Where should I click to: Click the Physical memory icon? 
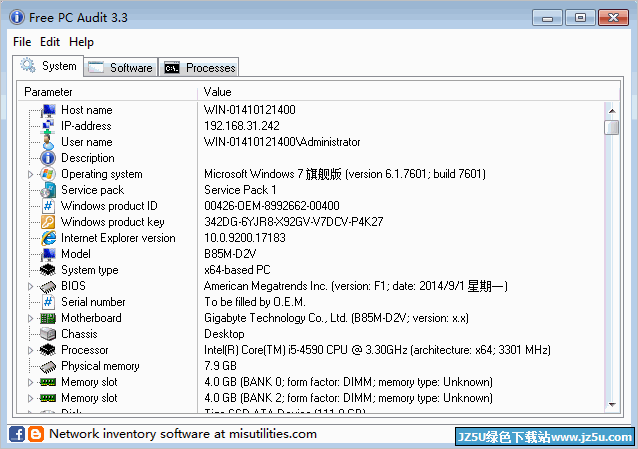click(x=48, y=366)
